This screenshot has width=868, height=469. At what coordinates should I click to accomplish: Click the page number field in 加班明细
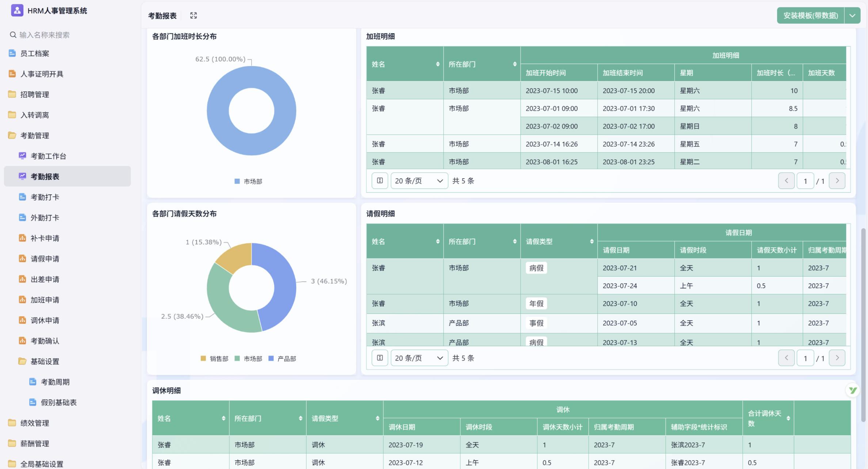coord(805,181)
